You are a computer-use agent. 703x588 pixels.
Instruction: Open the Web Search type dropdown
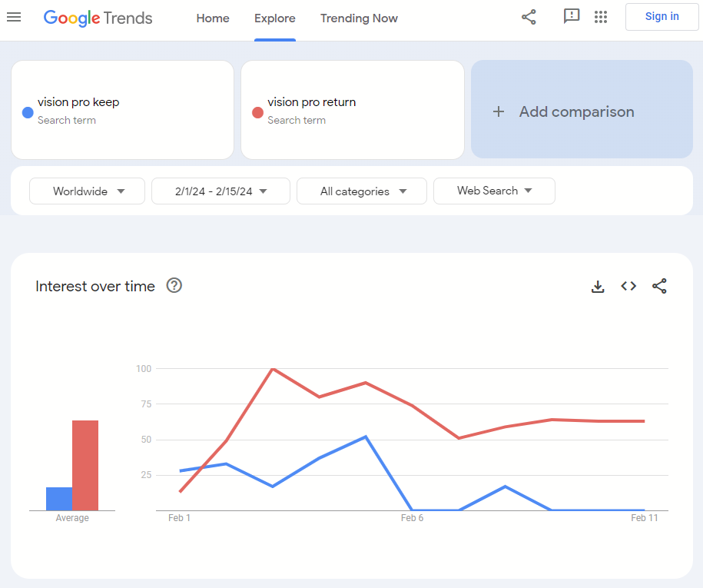(494, 191)
